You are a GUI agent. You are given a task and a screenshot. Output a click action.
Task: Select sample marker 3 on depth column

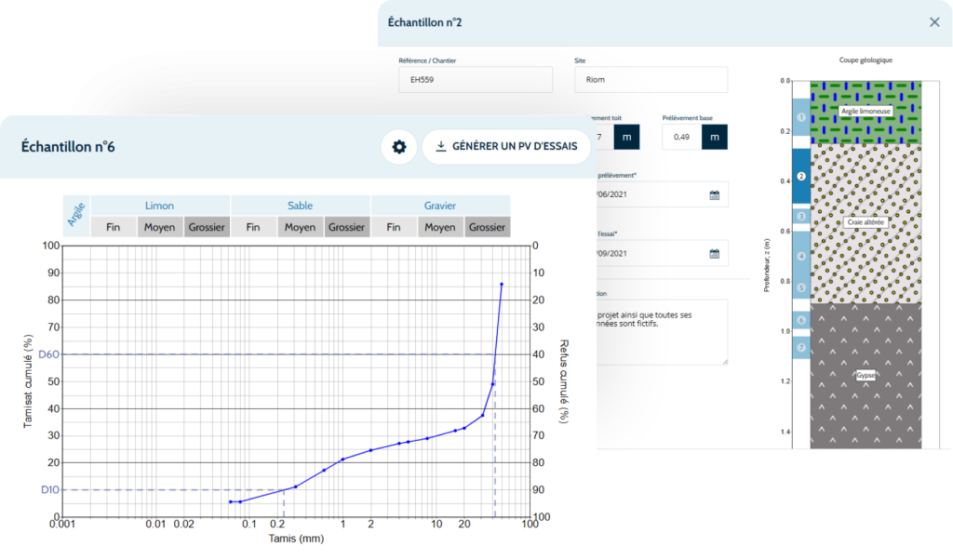coord(801,216)
